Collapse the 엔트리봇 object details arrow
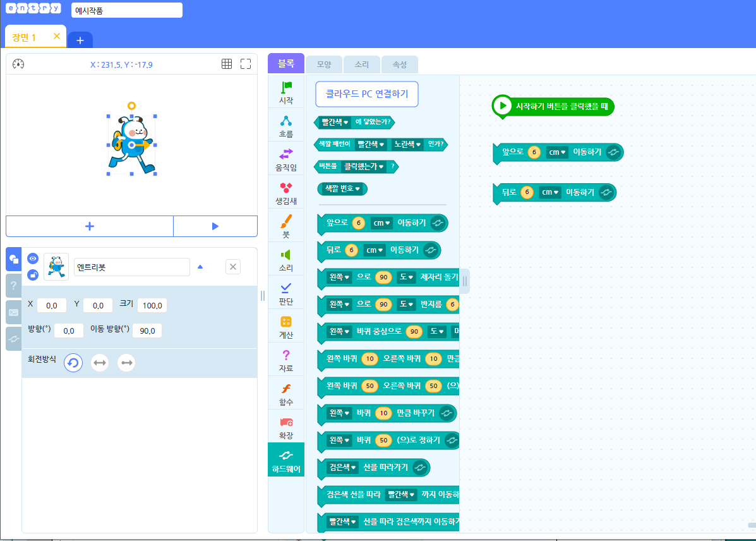756x541 pixels. tap(200, 267)
